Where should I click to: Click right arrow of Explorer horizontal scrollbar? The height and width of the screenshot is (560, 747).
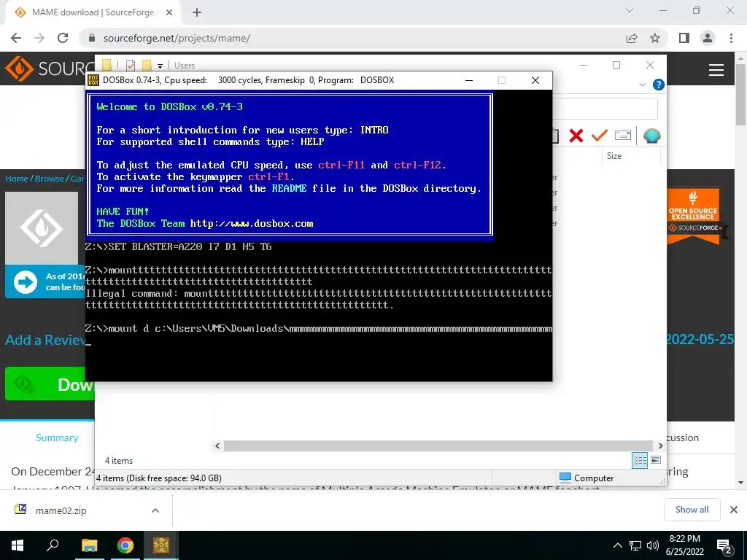(x=660, y=446)
